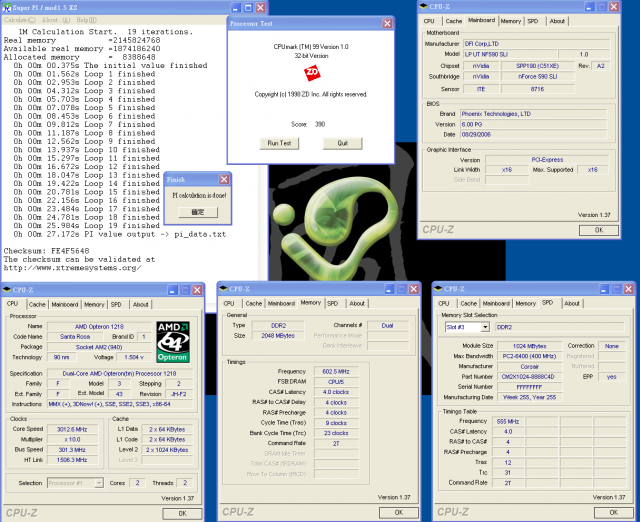Click the Name field AMD Opteron 1218

[99, 327]
